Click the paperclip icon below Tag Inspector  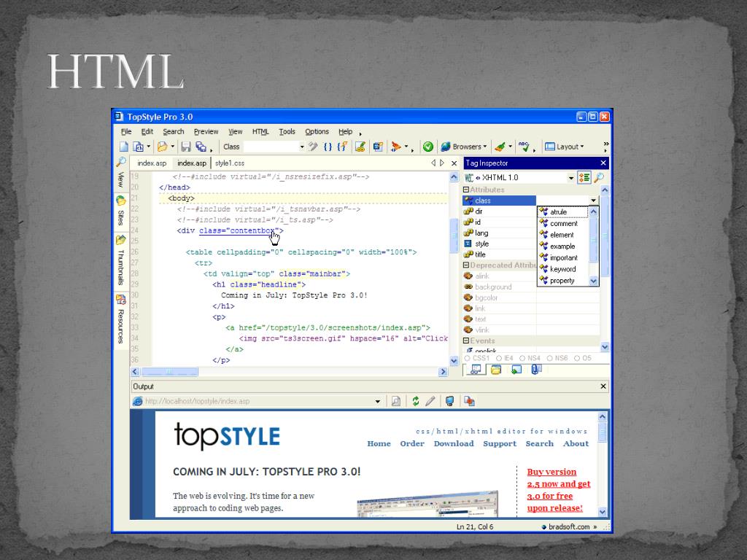click(536, 370)
